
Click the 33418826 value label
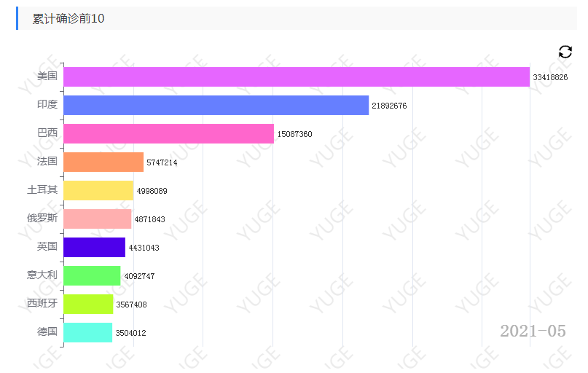(550, 77)
